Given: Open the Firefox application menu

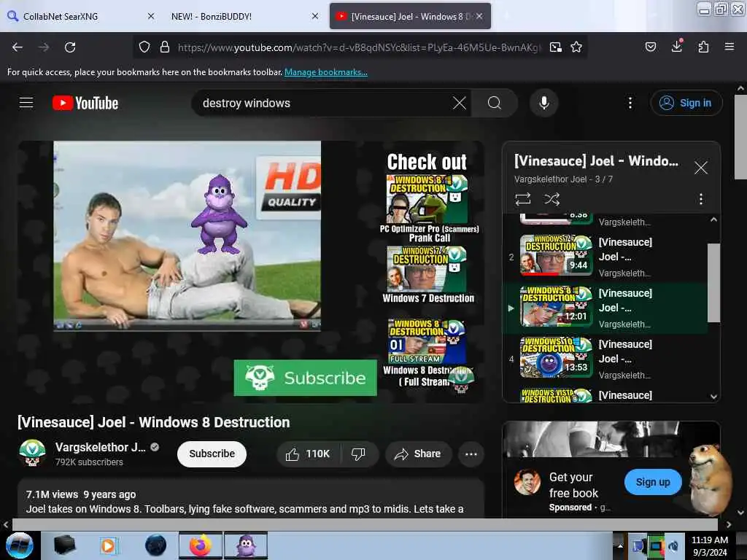Looking at the screenshot, I should 729,47.
